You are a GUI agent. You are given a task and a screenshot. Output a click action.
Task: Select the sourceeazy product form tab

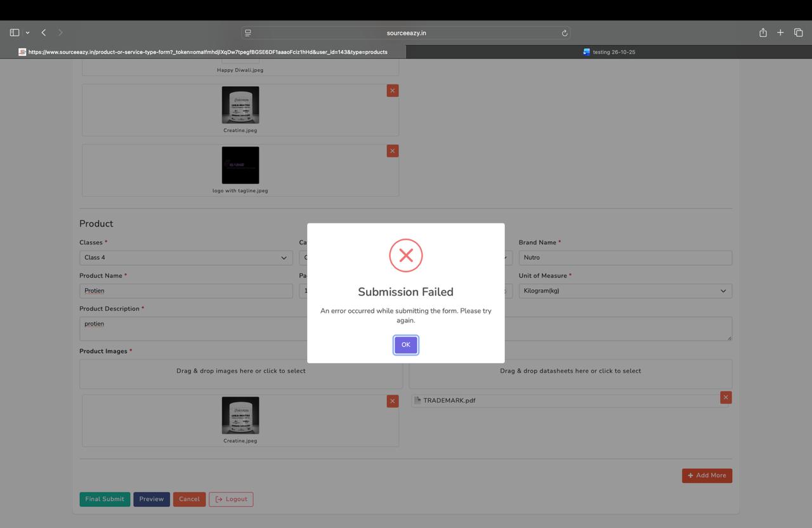pos(203,52)
